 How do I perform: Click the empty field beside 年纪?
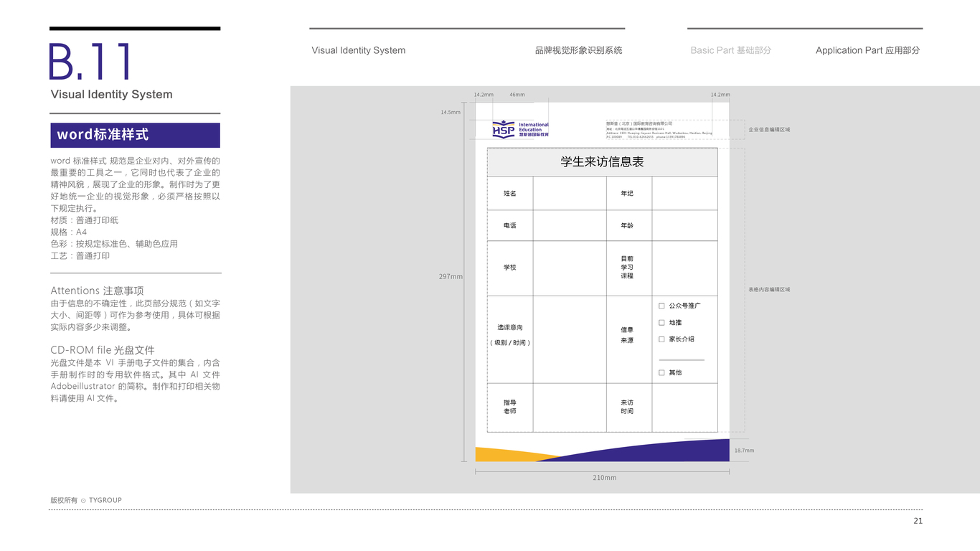[x=684, y=193]
